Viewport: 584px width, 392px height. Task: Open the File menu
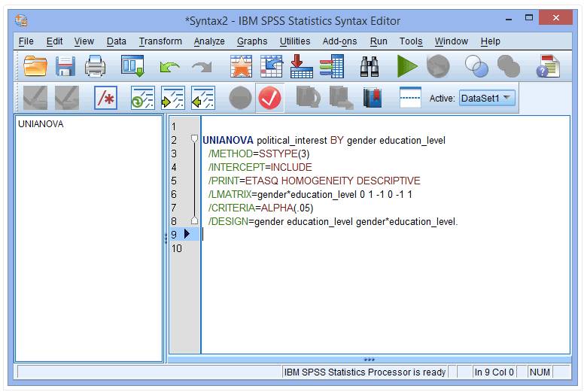26,41
